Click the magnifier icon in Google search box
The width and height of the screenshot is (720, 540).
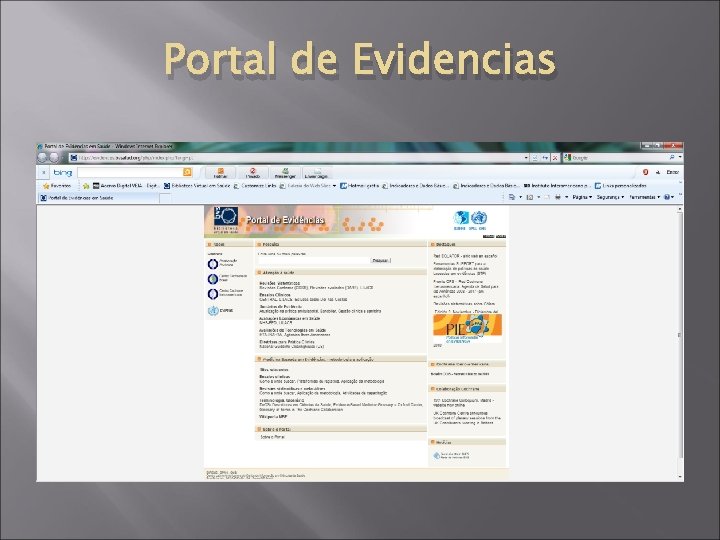pos(672,158)
